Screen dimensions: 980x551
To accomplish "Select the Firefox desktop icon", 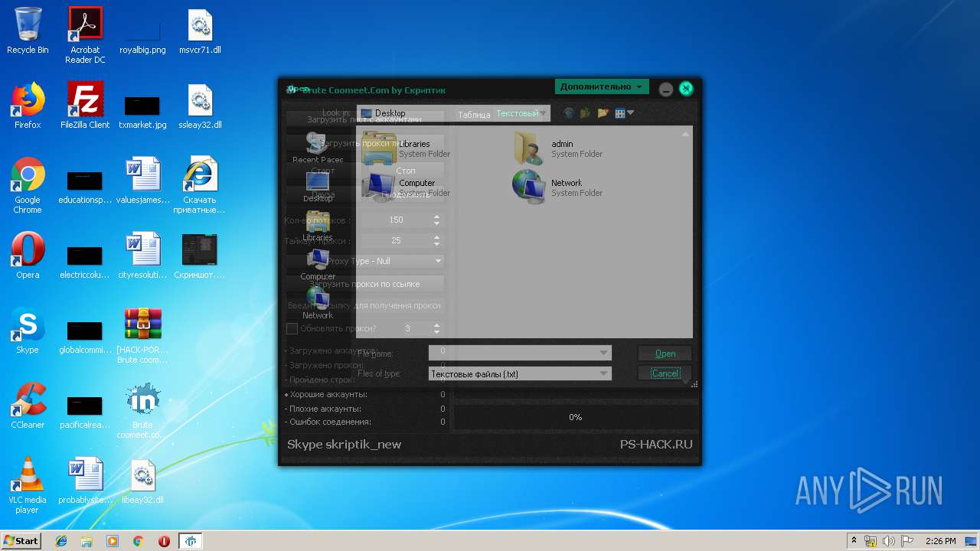I will [x=28, y=106].
